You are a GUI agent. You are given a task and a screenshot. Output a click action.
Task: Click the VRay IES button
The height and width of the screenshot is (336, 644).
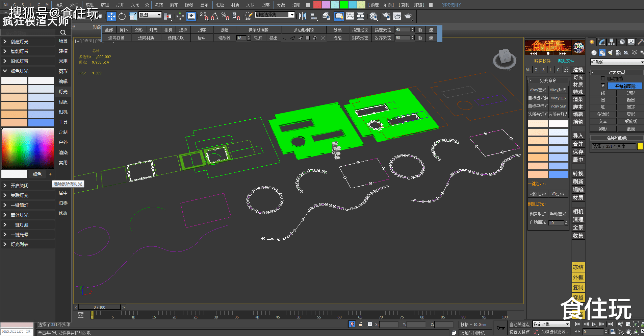558,98
